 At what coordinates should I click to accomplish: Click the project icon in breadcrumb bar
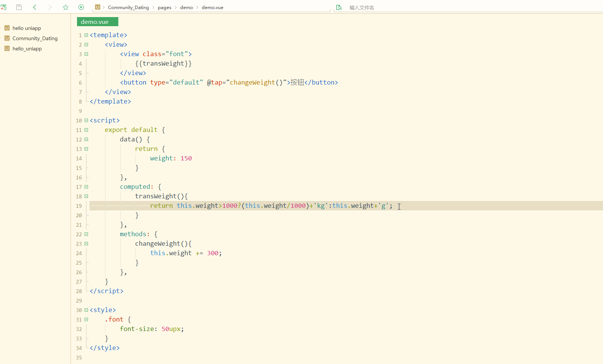coord(97,7)
